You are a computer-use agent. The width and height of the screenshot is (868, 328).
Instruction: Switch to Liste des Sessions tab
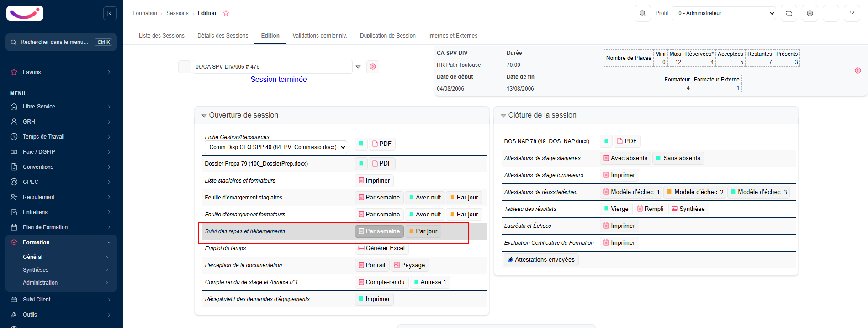162,36
